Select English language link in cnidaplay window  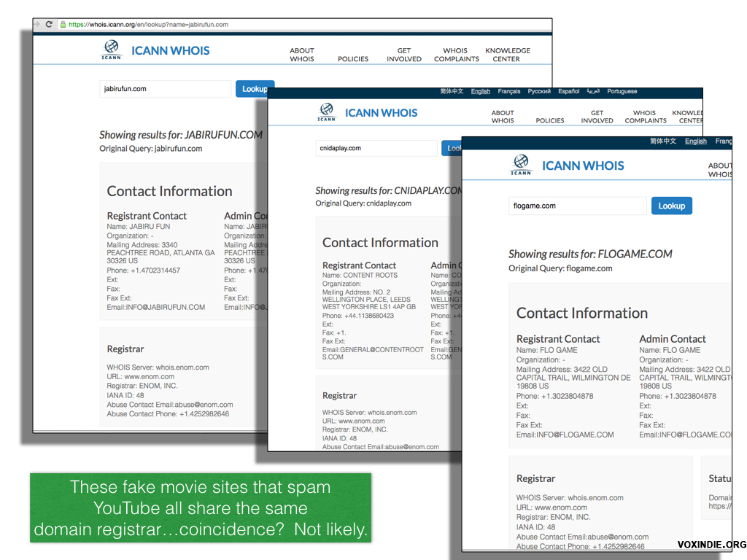[x=480, y=91]
